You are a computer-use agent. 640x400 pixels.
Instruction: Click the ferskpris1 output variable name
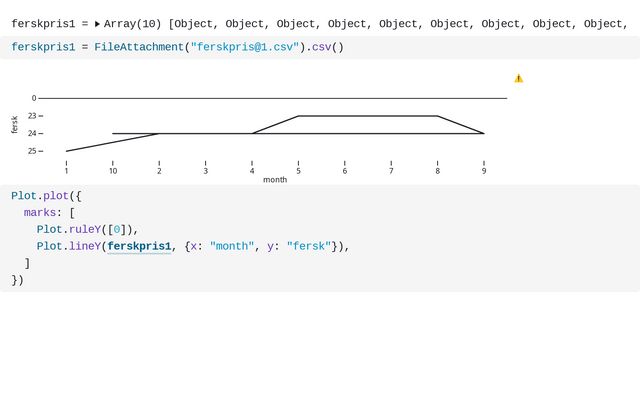(43, 24)
